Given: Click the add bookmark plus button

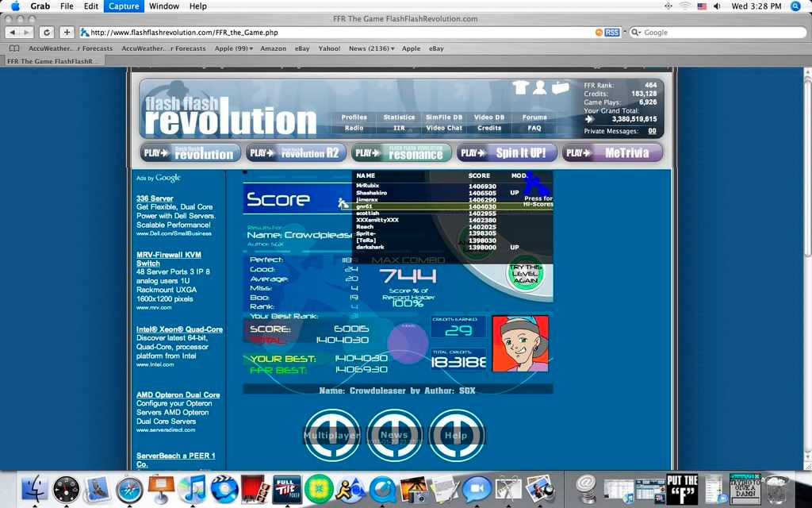Looking at the screenshot, I should pos(67,33).
